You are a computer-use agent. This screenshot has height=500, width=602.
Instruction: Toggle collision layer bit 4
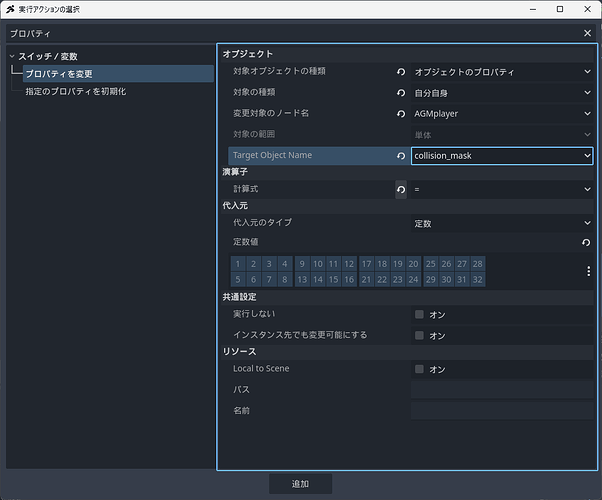[285, 264]
